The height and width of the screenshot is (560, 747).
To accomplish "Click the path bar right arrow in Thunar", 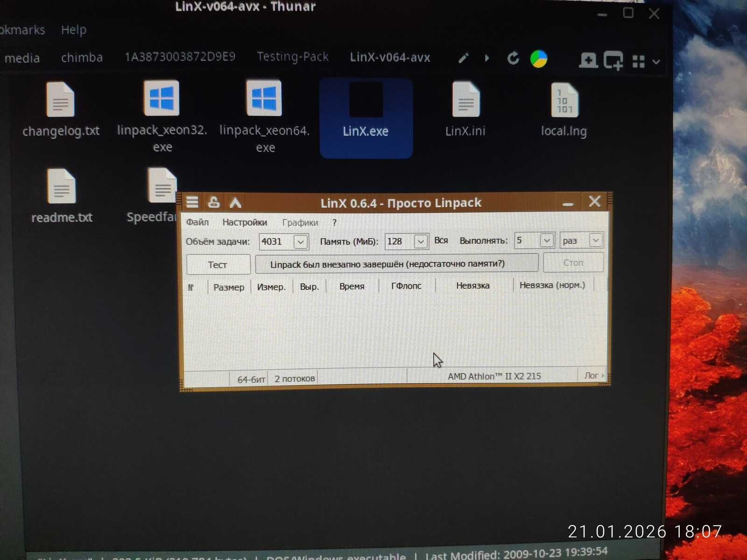I will click(487, 58).
